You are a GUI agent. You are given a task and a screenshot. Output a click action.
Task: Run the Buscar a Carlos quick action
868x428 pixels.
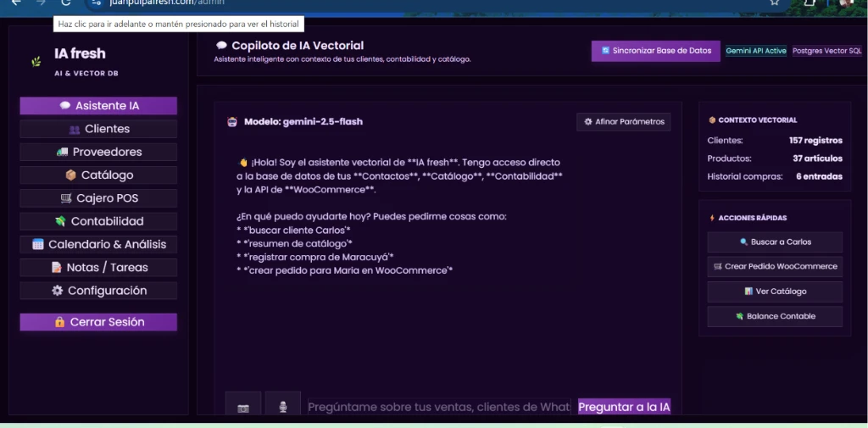[x=775, y=242]
